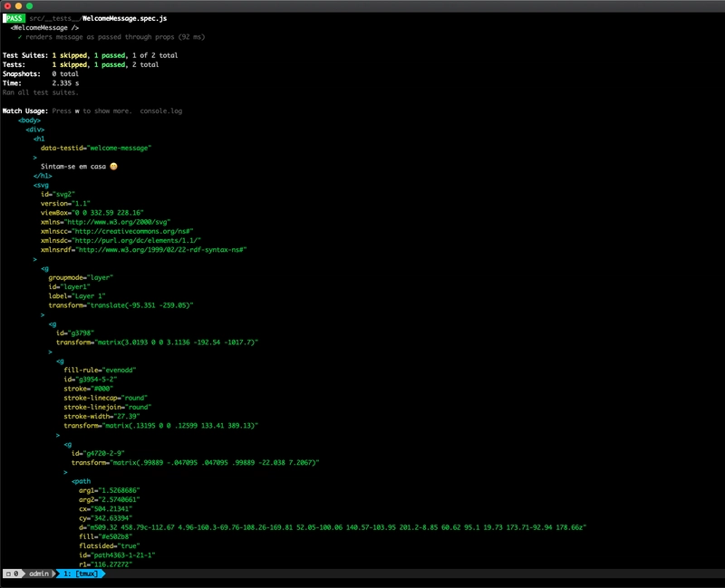The width and height of the screenshot is (725, 588).
Task: Click the transform matrix starting with .13195
Action: [161, 425]
